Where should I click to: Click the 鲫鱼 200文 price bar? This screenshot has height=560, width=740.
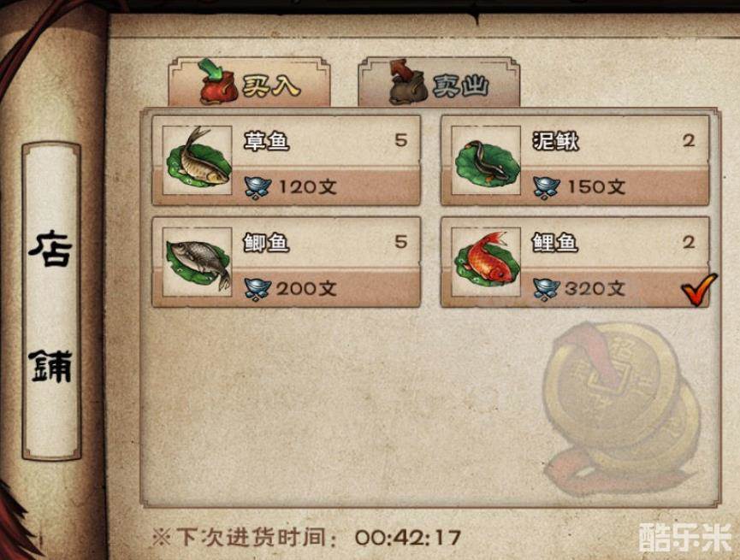[x=286, y=288]
